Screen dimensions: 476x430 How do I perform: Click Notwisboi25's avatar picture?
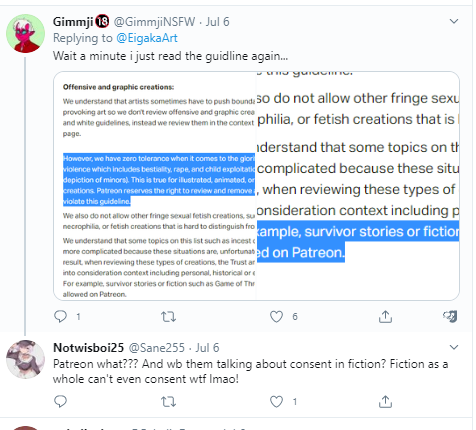coord(25,359)
